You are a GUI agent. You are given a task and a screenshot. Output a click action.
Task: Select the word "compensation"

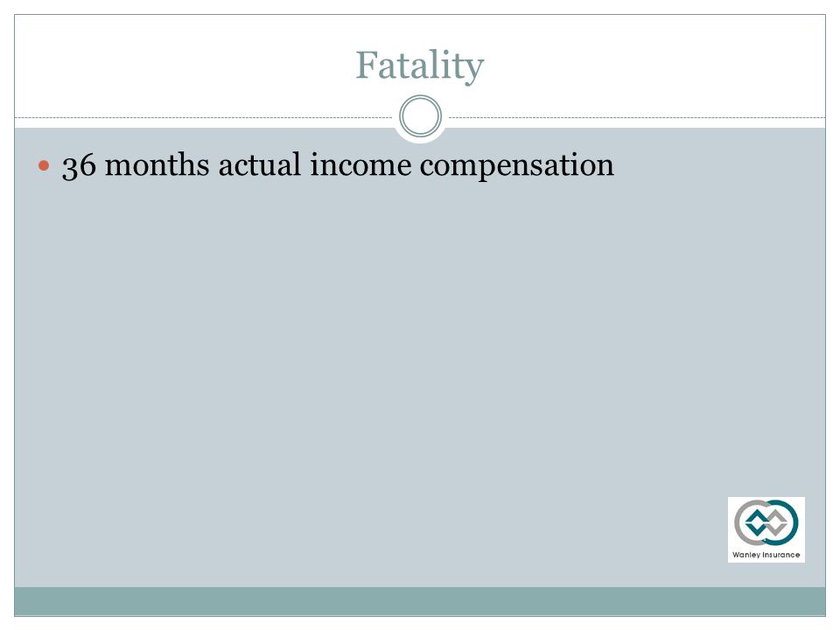click(517, 166)
